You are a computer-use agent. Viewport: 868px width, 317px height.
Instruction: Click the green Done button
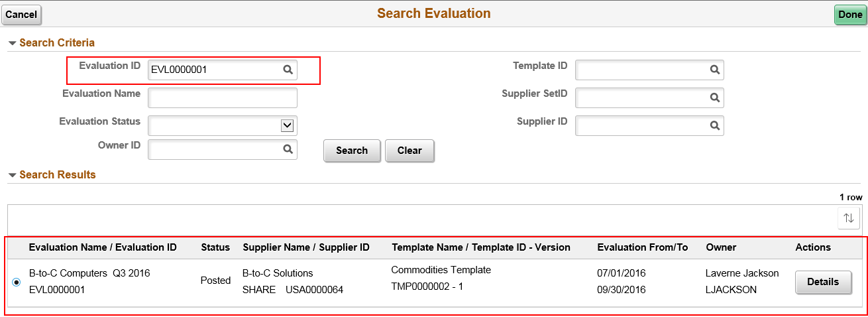click(850, 15)
